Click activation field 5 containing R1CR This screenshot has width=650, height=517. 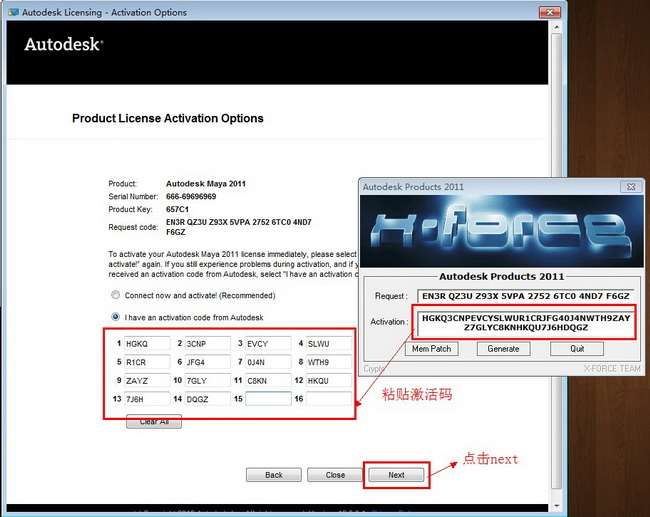point(147,362)
